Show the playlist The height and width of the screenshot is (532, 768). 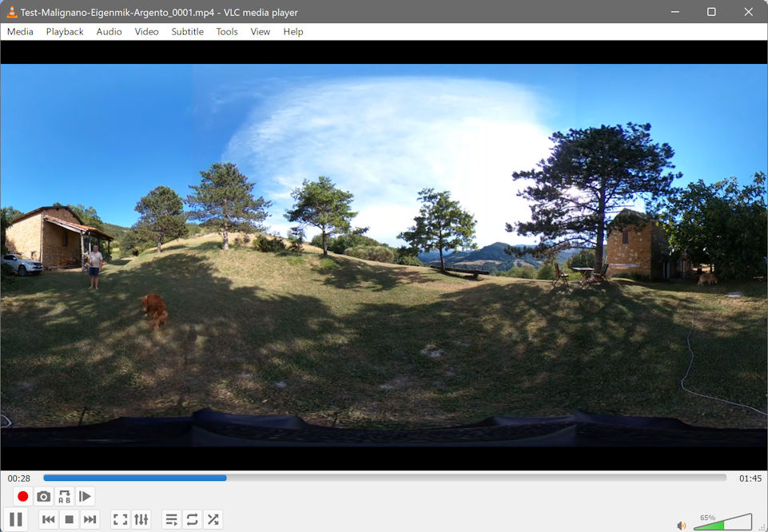(172, 519)
